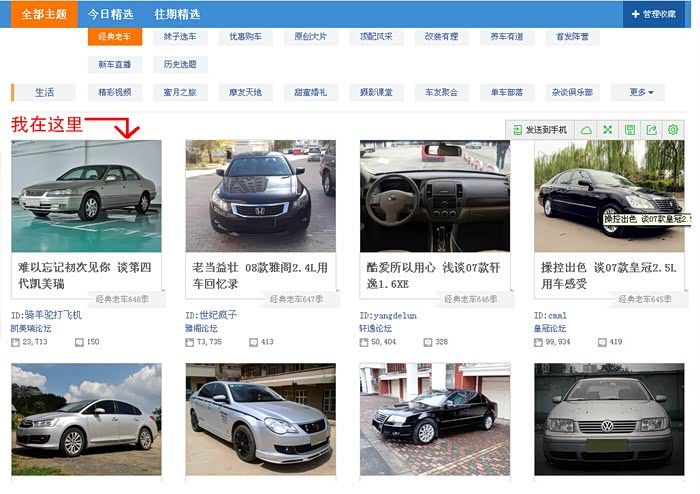Go to 凯美瑞论坛 forum link
700x494 pixels.
(31, 329)
